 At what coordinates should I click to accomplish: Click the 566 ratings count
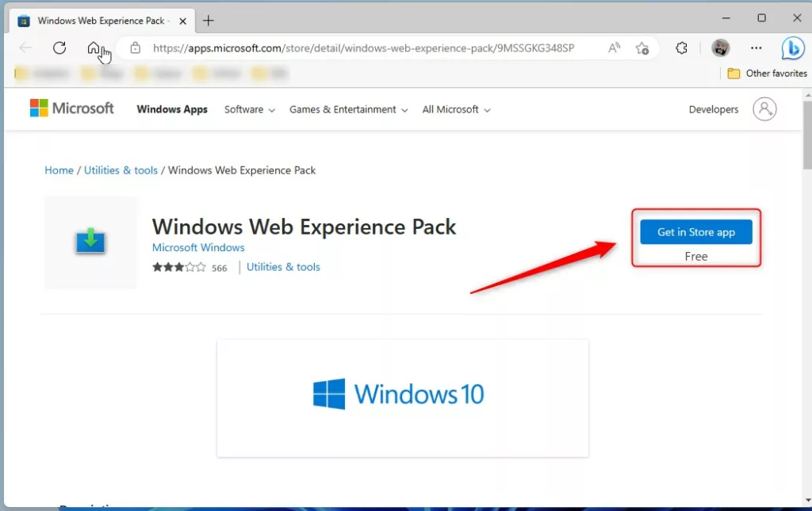pos(219,268)
